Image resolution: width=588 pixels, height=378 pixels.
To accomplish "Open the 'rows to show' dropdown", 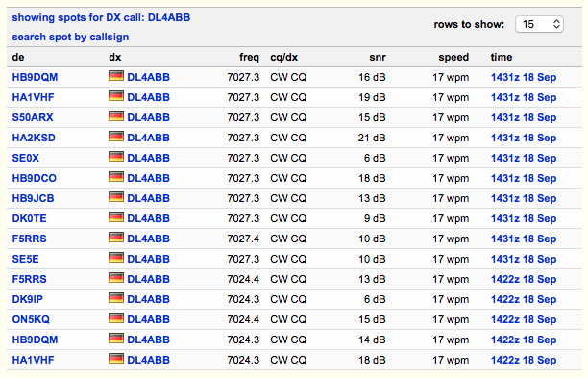I will [539, 24].
